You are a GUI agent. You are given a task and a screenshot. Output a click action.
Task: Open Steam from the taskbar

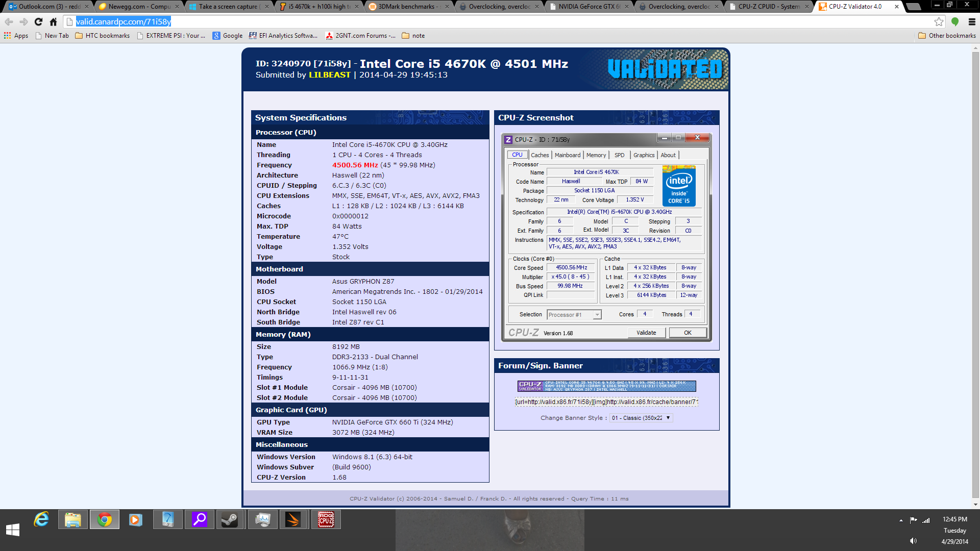pos(230,520)
